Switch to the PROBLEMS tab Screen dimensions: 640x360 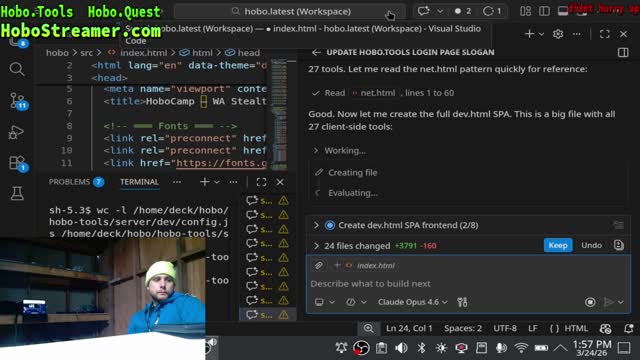point(76,182)
